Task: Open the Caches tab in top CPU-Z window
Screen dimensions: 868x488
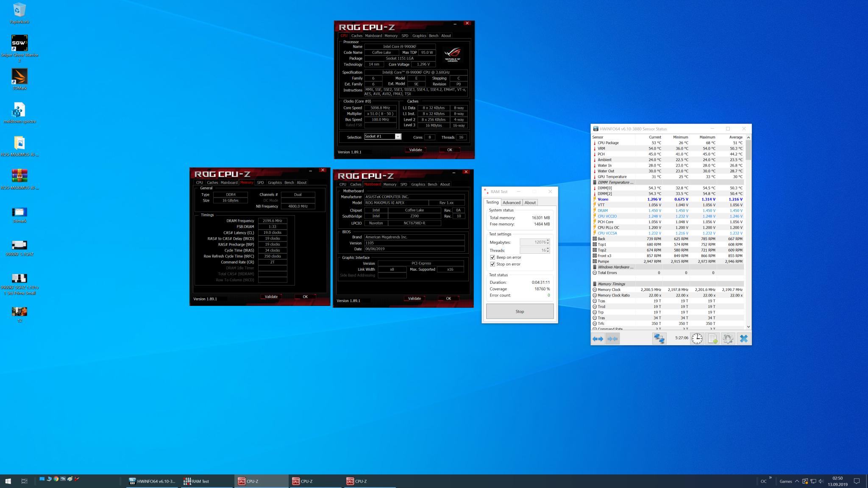Action: 357,36
